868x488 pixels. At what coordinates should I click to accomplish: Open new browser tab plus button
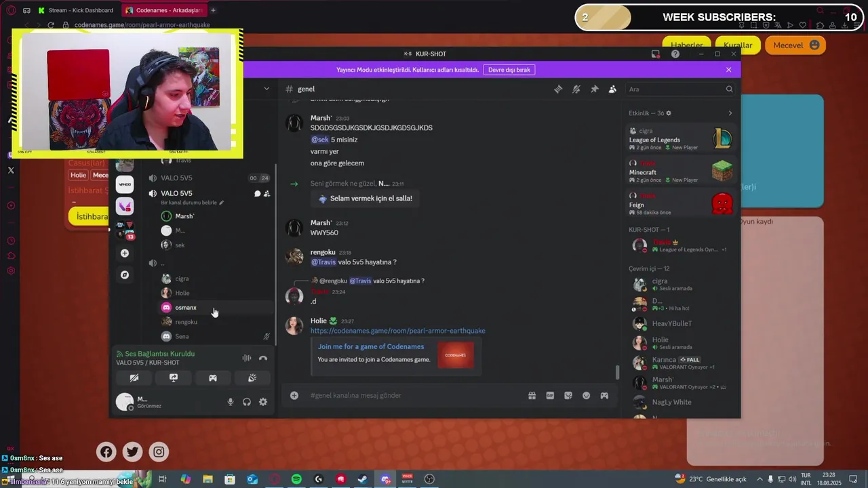213,10
